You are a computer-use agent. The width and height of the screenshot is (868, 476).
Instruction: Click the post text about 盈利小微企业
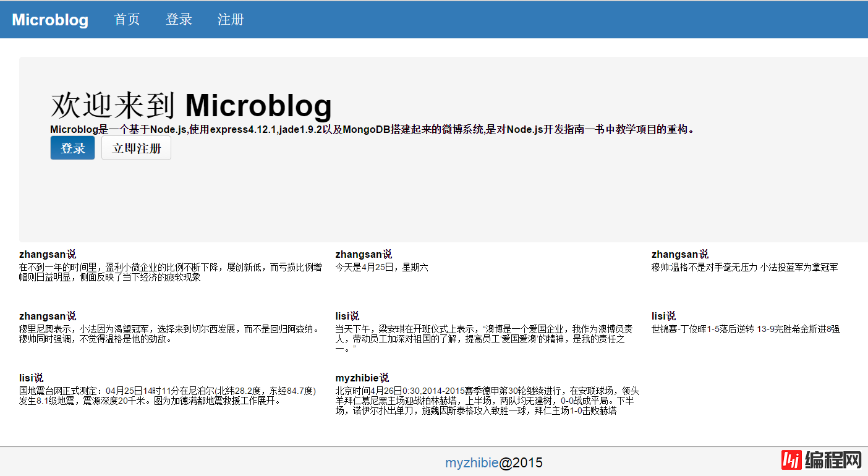(x=171, y=272)
